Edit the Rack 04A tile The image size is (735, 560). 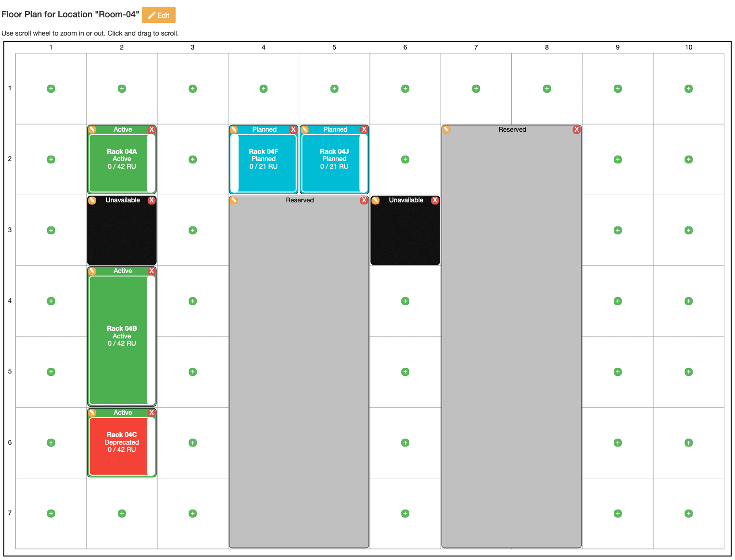(92, 130)
